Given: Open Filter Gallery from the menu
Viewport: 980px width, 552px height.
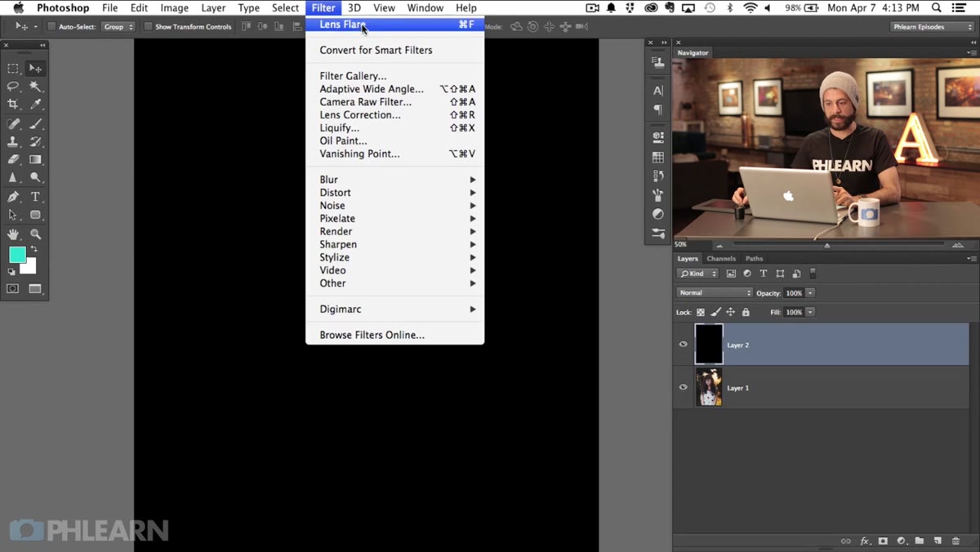Looking at the screenshot, I should pos(394,76).
